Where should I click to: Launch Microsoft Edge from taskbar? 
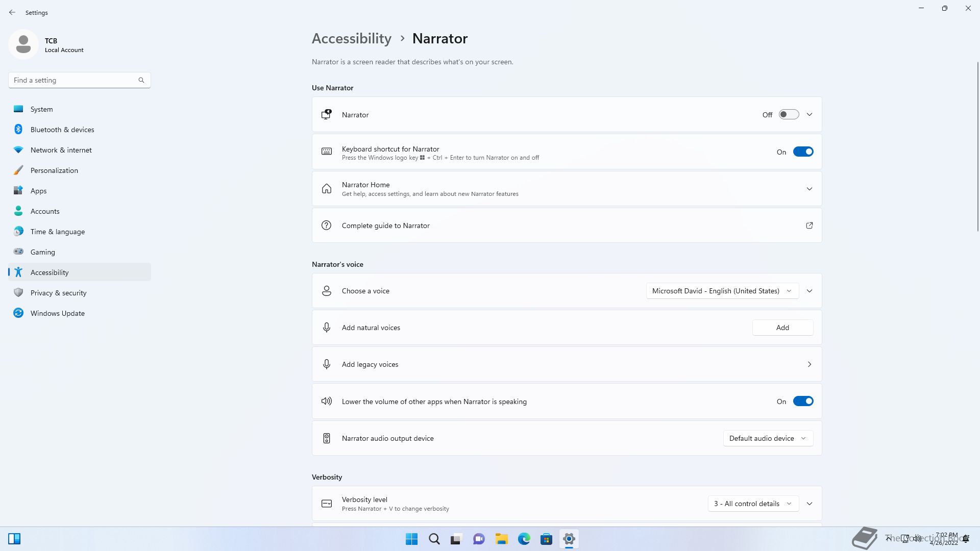(524, 539)
